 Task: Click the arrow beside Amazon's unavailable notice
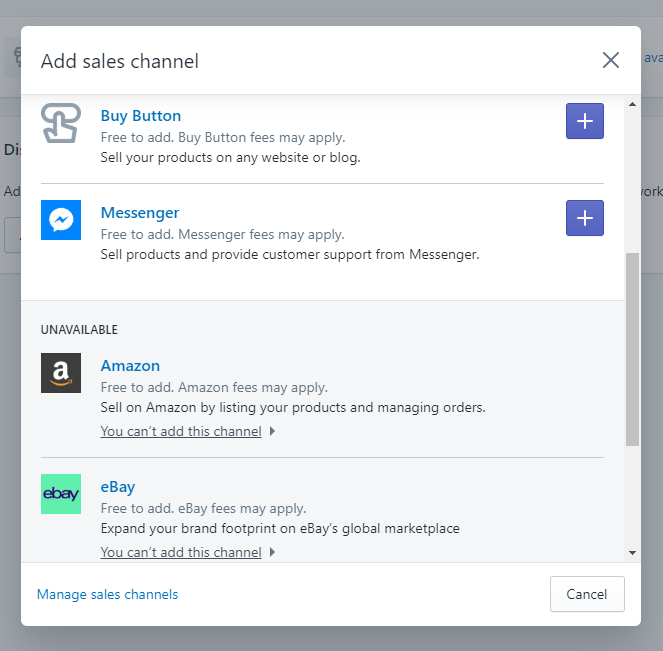pos(273,432)
